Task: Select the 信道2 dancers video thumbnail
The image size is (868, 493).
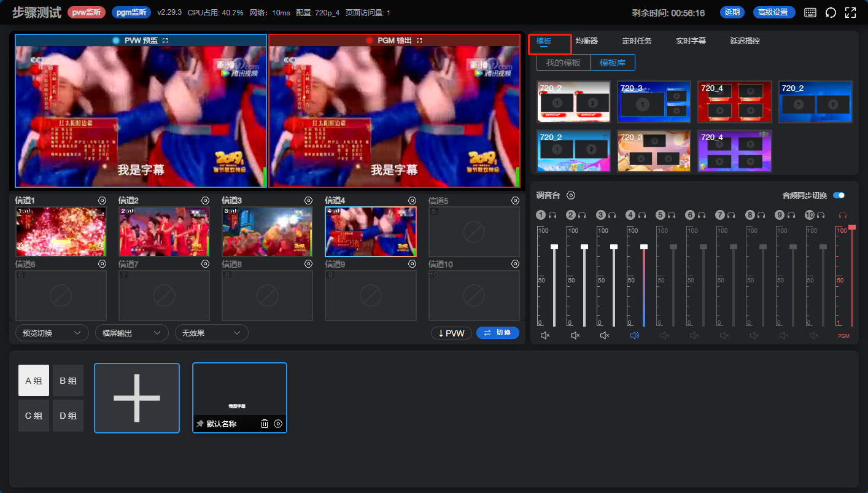Action: (164, 231)
